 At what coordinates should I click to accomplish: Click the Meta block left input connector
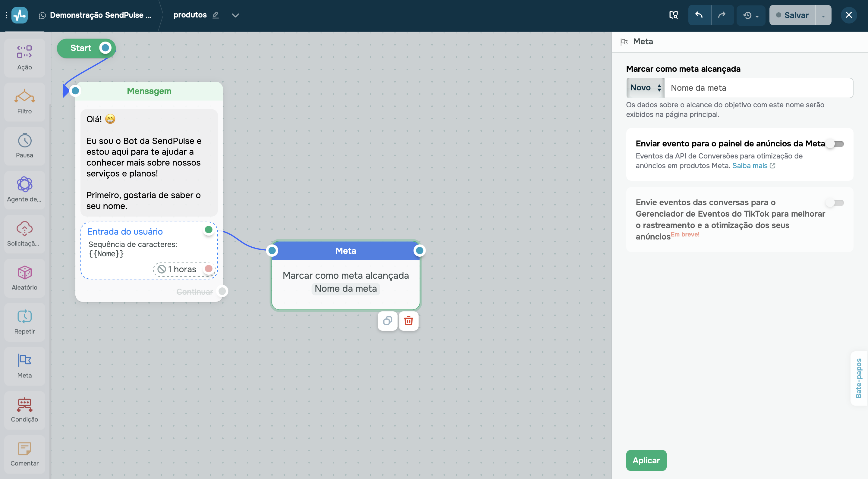[x=272, y=250]
